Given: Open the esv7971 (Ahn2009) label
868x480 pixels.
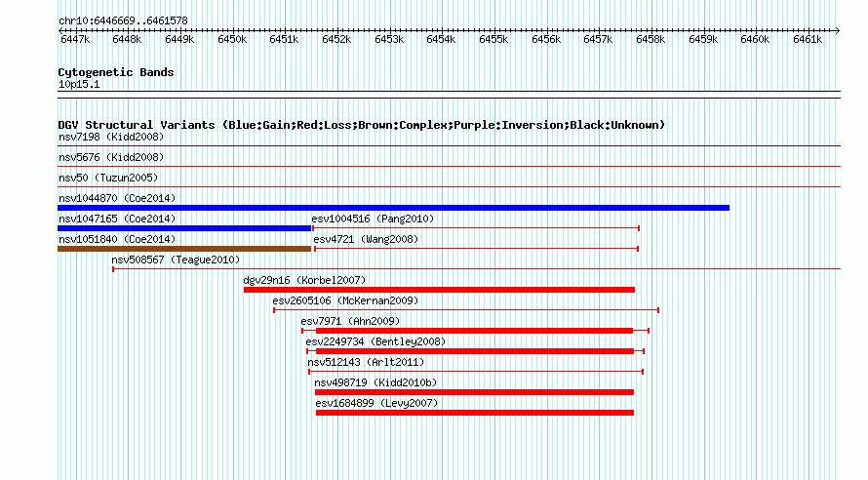Looking at the screenshot, I should [350, 321].
